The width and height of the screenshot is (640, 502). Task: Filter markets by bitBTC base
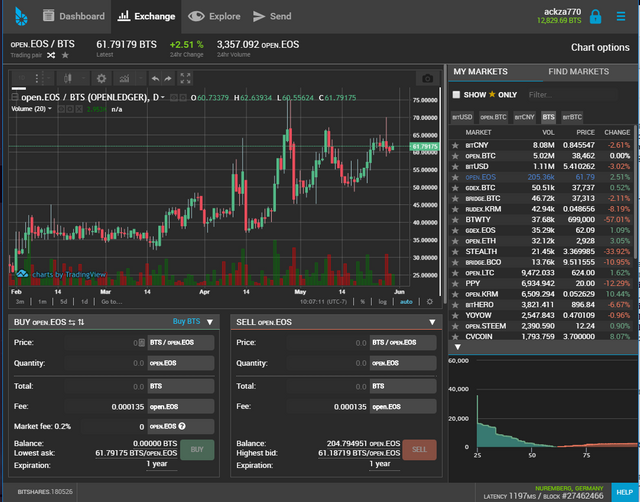(x=572, y=117)
